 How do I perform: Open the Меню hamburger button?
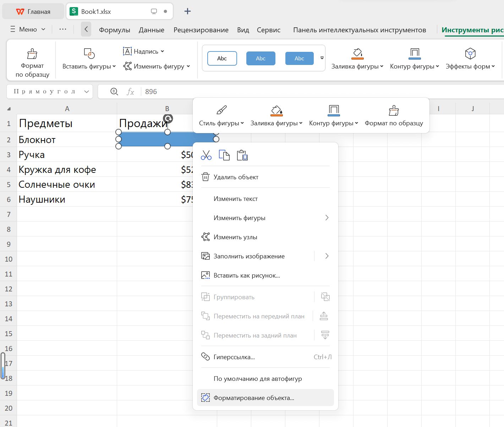tap(28, 29)
